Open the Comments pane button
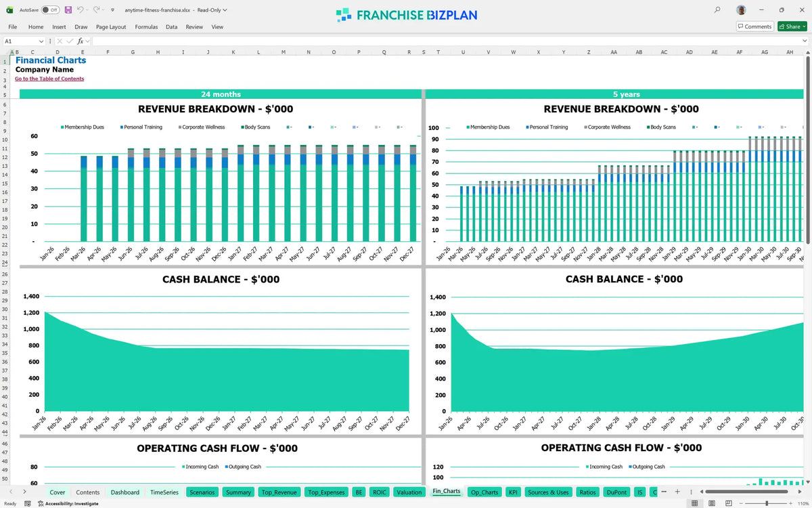Screen dimensions: 812x508 (754, 26)
